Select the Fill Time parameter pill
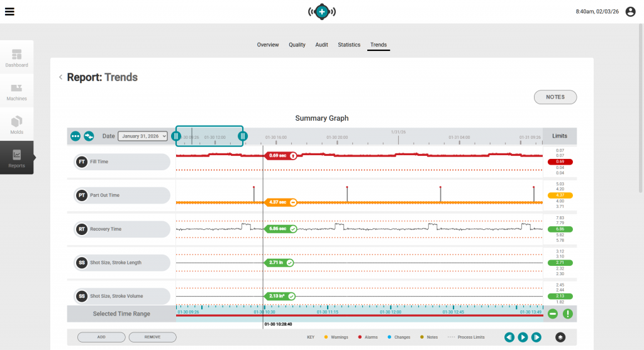The height and width of the screenshot is (350, 644). click(x=122, y=161)
